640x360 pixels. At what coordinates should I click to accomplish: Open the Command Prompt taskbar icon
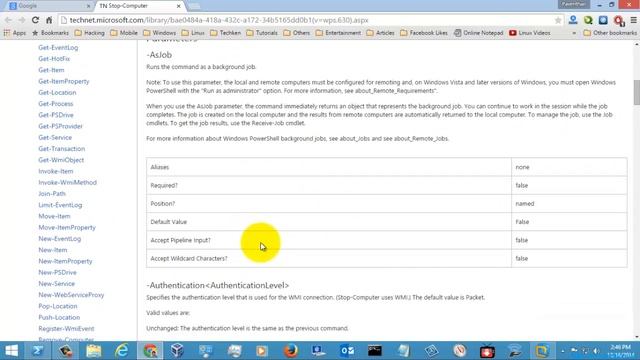[375, 351]
